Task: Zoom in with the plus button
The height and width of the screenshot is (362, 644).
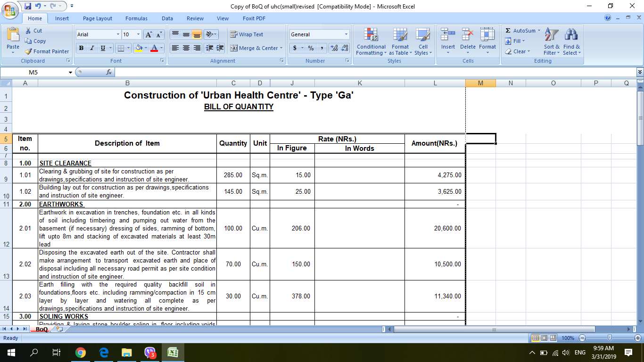Action: coord(638,338)
